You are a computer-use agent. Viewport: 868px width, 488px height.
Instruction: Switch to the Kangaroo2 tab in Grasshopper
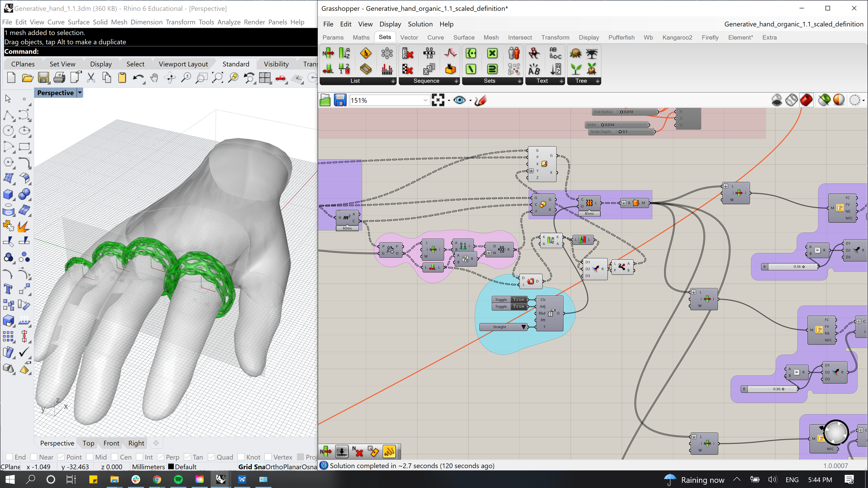point(677,37)
